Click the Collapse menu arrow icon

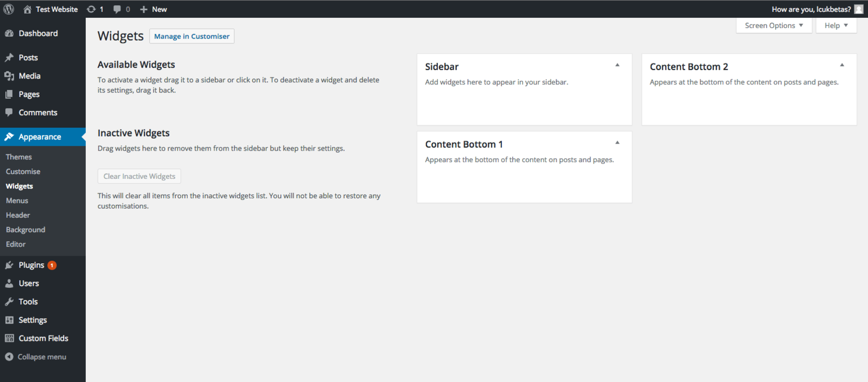point(9,357)
